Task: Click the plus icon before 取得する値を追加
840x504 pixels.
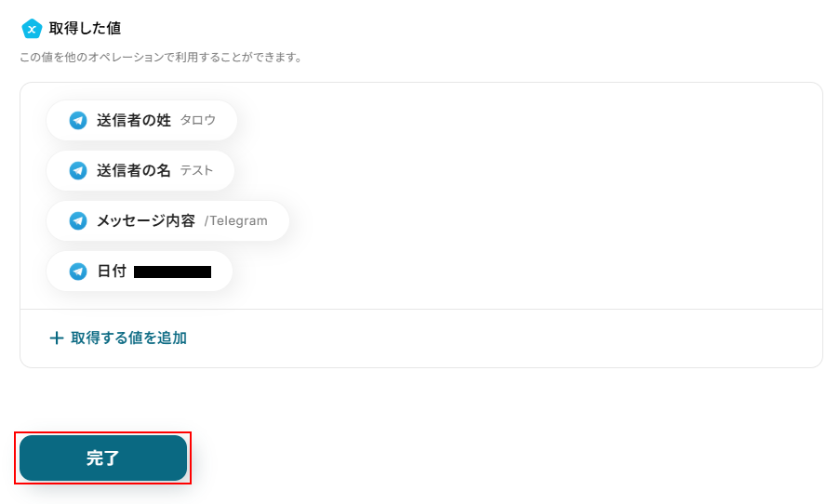Action: pyautogui.click(x=56, y=338)
